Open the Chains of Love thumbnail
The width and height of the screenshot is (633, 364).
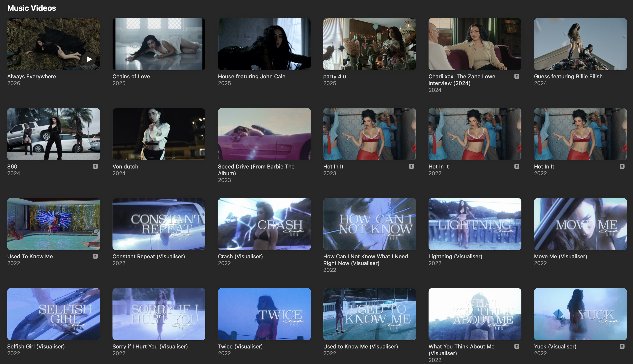(159, 44)
